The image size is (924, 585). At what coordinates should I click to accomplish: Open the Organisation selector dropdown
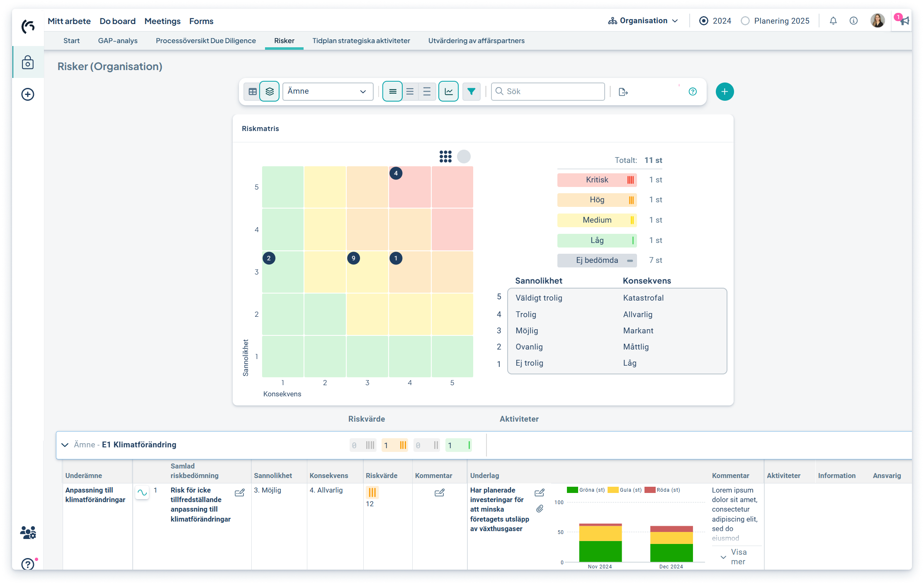pyautogui.click(x=643, y=21)
